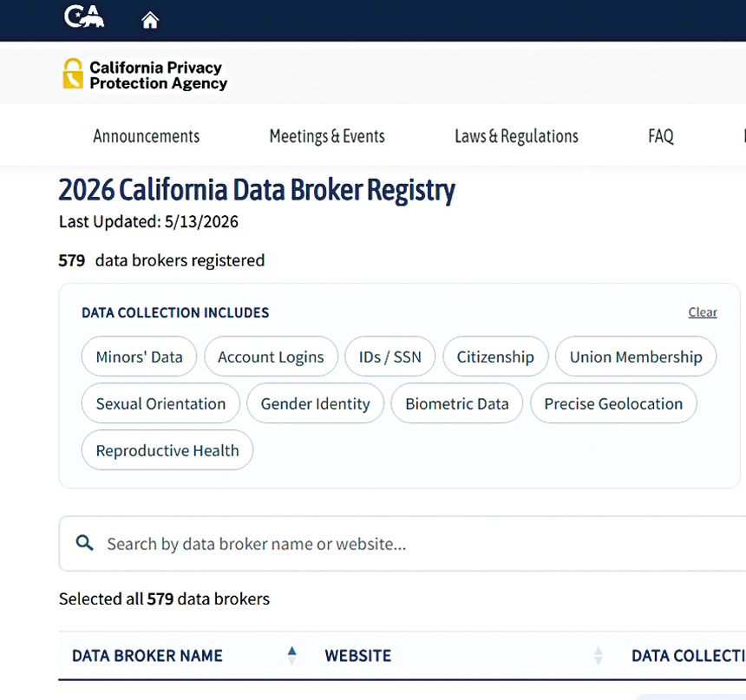This screenshot has height=700, width=746.
Task: Toggle the Reproductive Health filter
Action: click(x=167, y=449)
